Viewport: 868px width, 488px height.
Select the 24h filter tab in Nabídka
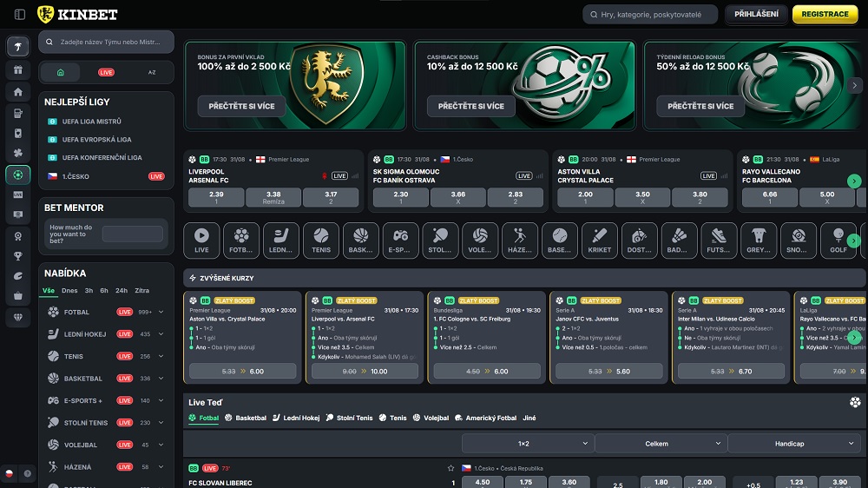pyautogui.click(x=122, y=291)
